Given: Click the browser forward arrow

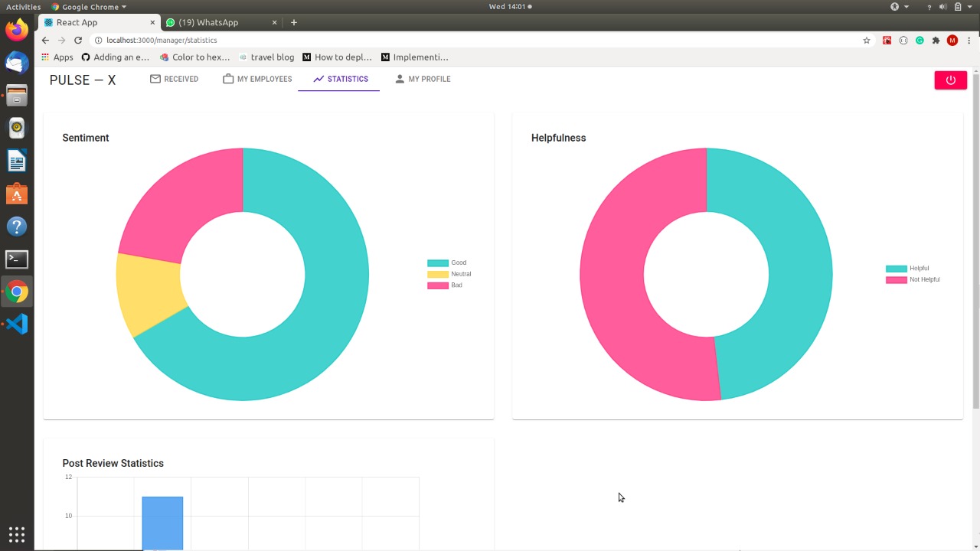Looking at the screenshot, I should 61,40.
